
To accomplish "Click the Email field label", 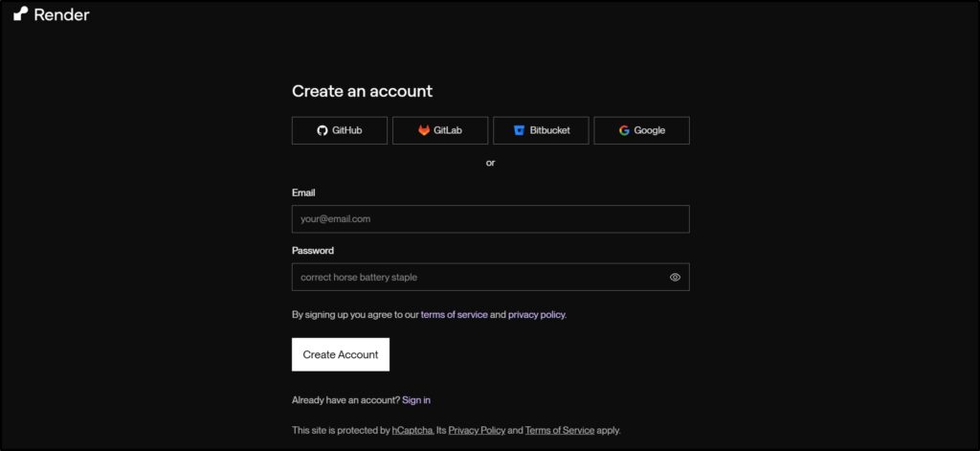I will (303, 192).
